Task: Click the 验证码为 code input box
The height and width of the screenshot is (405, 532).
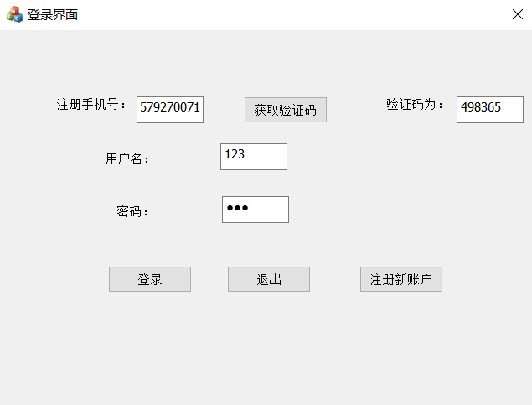Action: click(489, 109)
